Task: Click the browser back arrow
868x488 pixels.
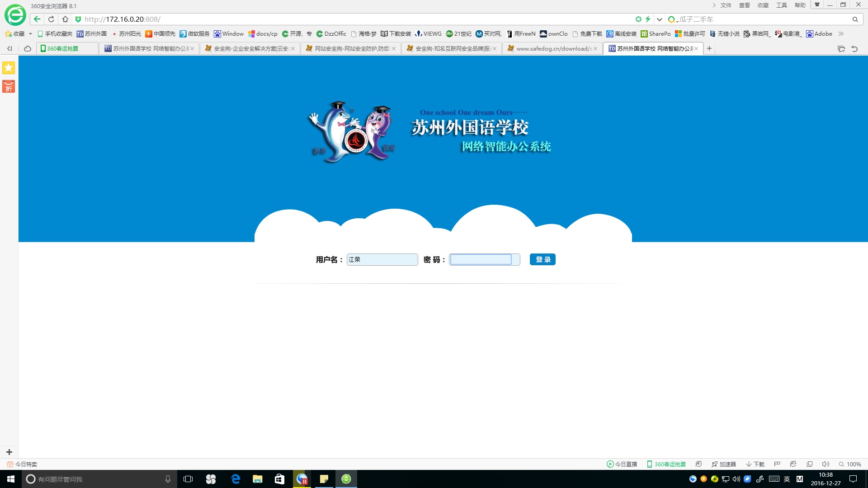Action: [37, 19]
